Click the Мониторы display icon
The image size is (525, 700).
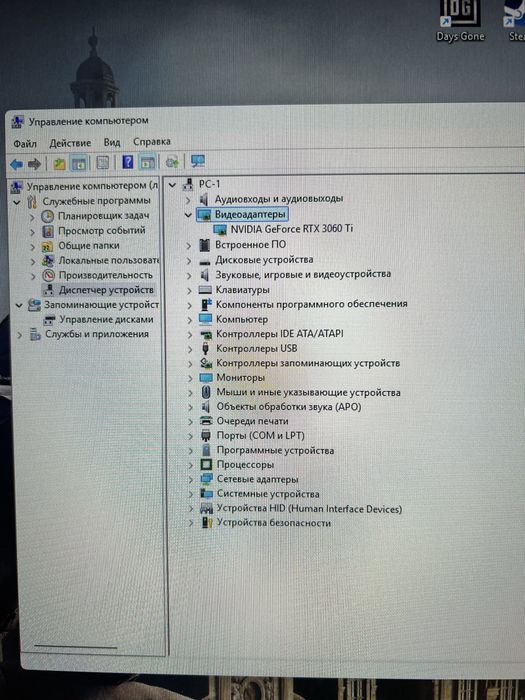coord(206,378)
